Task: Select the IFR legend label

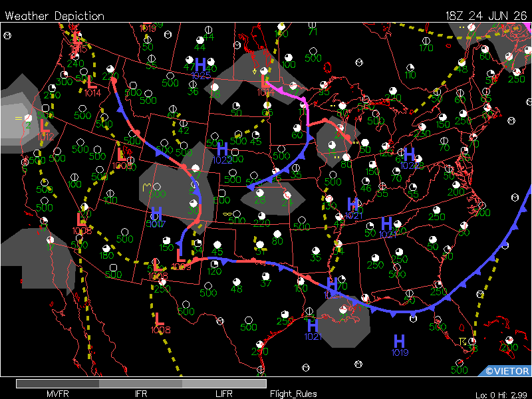Action: click(141, 394)
